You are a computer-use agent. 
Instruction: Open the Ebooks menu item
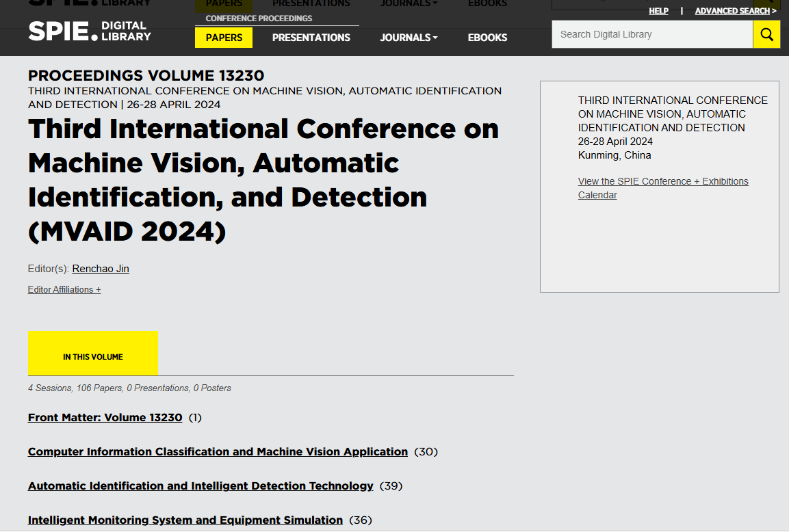tap(487, 37)
